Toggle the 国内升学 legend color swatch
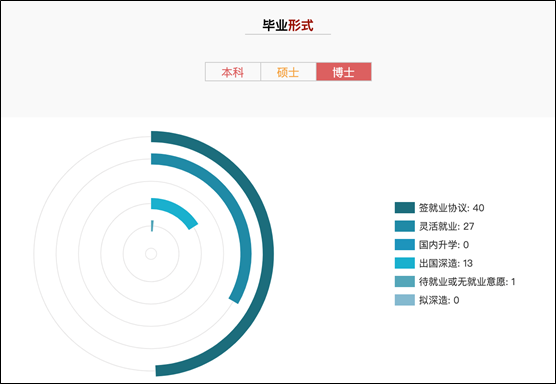Viewport: 556px width, 384px height. pos(405,245)
